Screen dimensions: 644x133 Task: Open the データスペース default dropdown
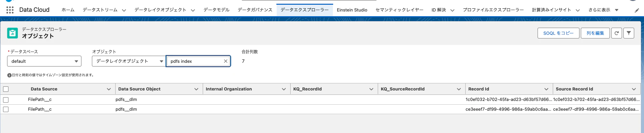(x=44, y=61)
